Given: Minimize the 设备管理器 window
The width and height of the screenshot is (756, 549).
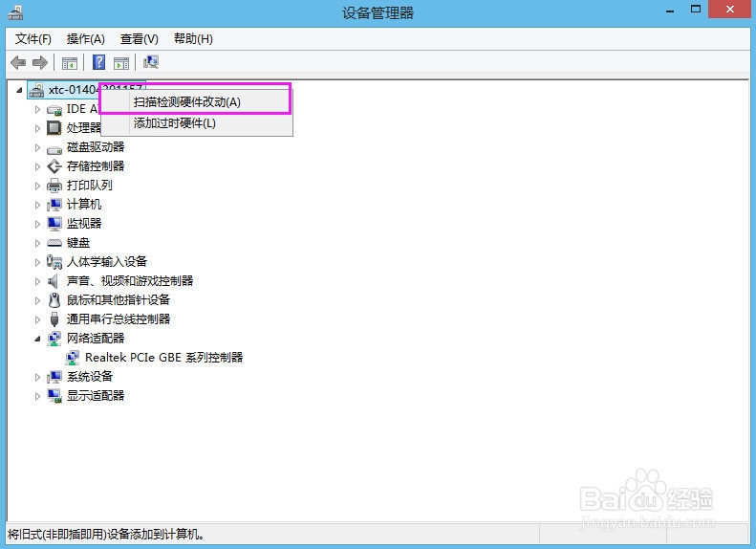Looking at the screenshot, I should pyautogui.click(x=670, y=10).
